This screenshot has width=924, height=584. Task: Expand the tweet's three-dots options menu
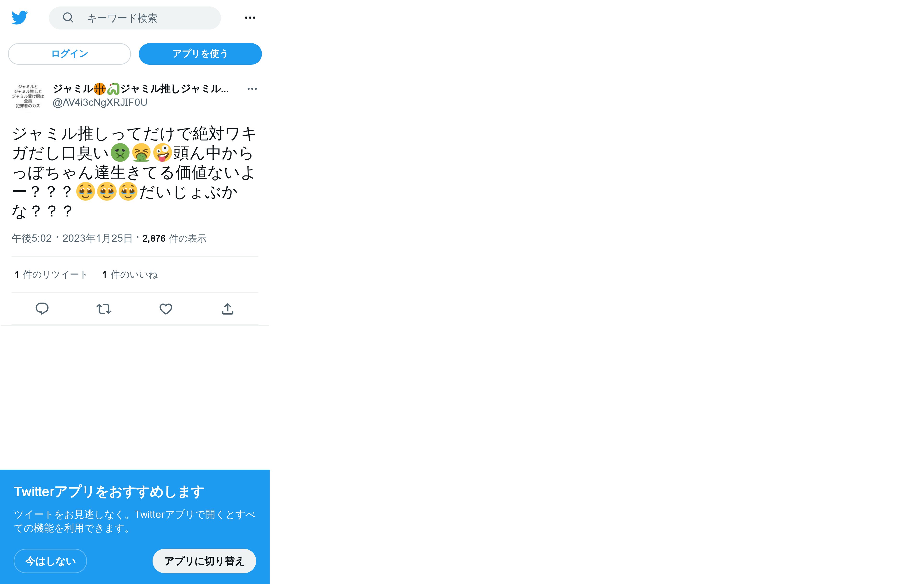(252, 89)
